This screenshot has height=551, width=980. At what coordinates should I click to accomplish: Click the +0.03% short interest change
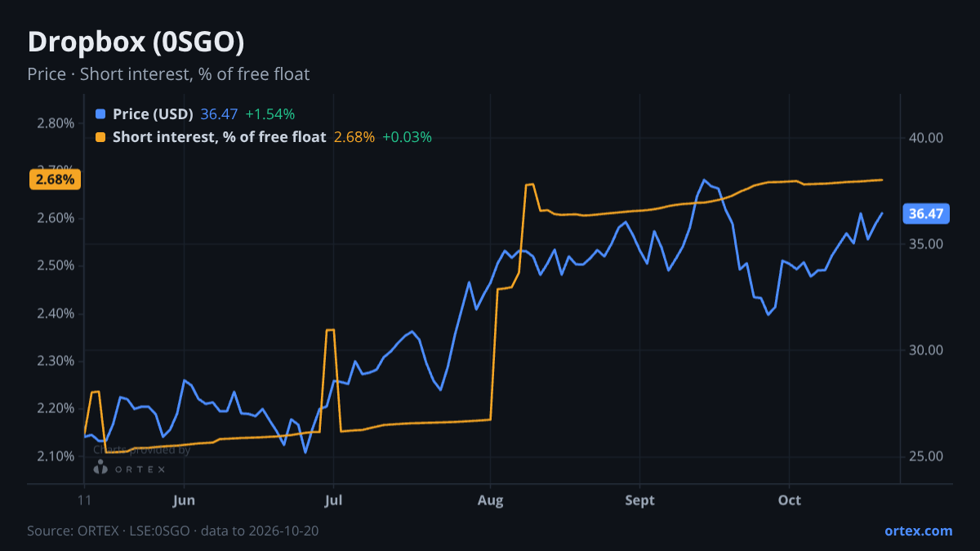pyautogui.click(x=407, y=137)
